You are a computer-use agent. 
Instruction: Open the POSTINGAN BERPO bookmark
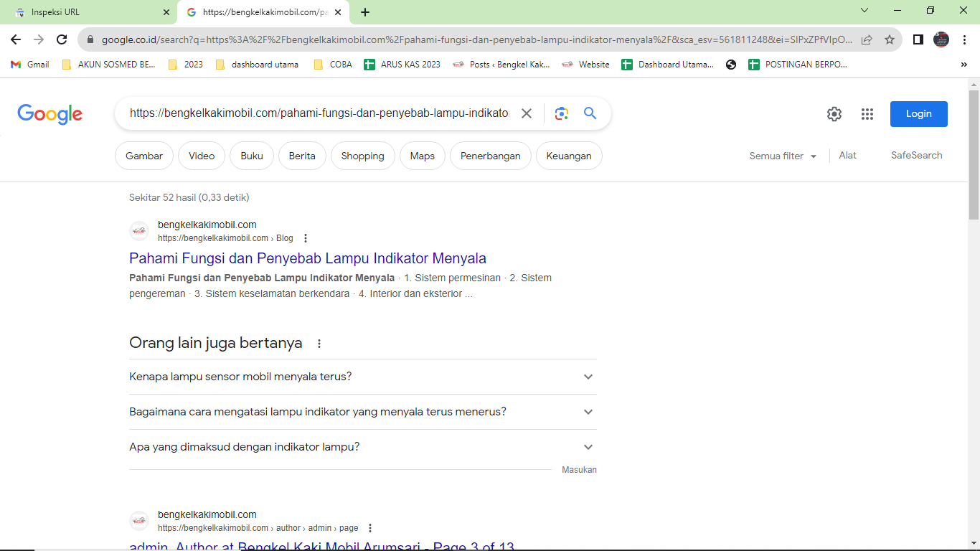tap(798, 65)
